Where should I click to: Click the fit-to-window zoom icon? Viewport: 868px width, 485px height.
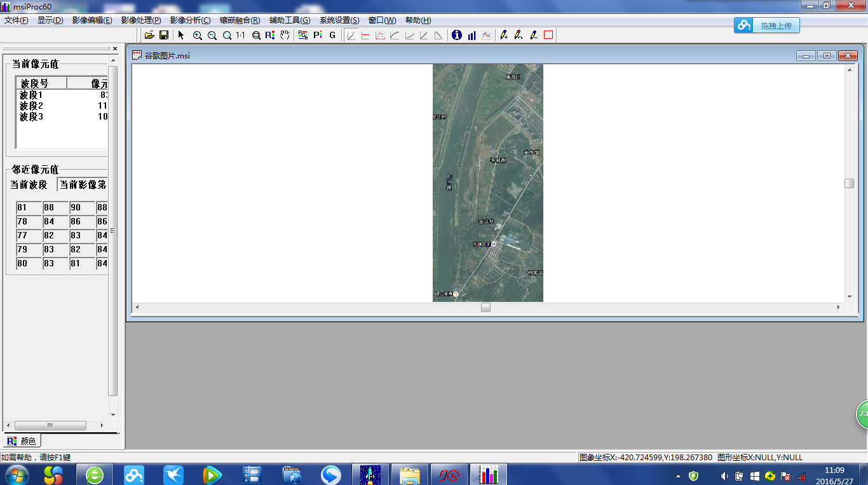coord(256,36)
